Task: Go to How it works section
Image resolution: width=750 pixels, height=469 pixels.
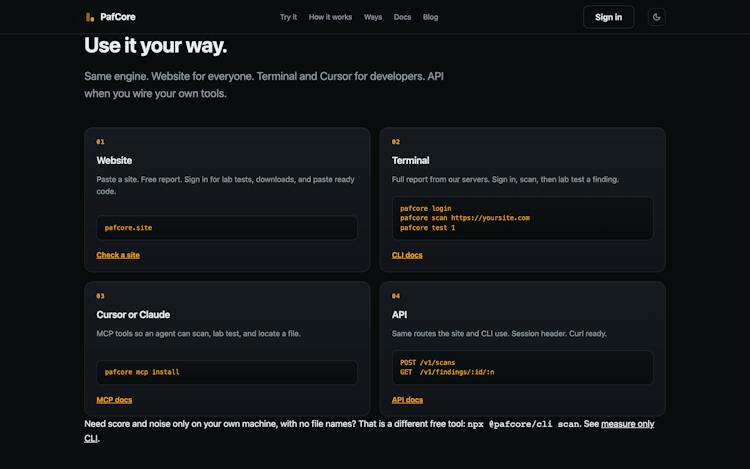Action: 330,17
